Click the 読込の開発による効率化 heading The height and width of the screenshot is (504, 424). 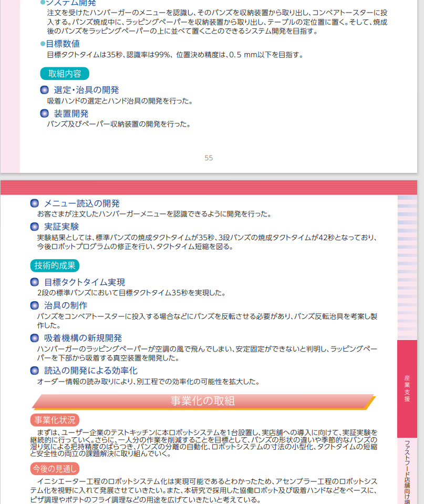91,371
